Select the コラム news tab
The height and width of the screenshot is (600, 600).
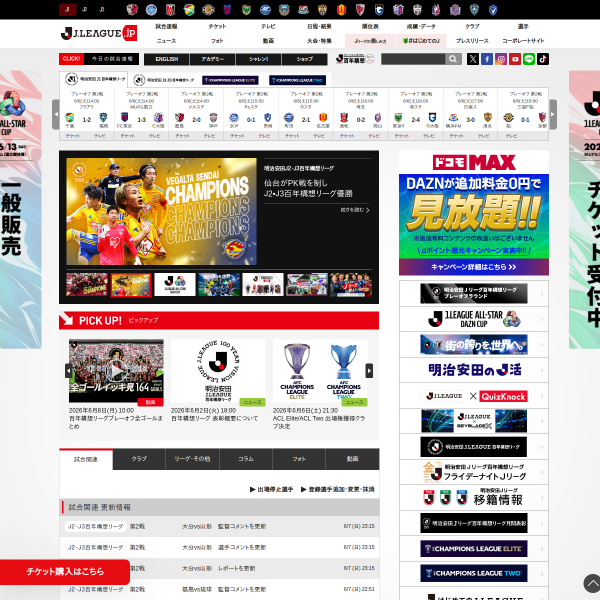click(246, 459)
